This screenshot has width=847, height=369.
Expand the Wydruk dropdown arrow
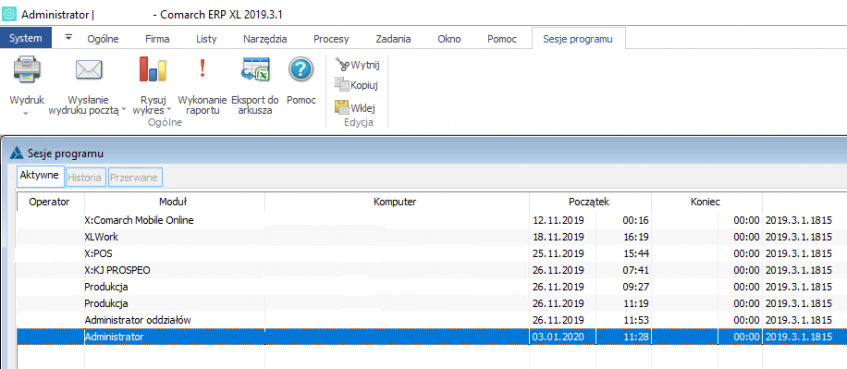[x=26, y=113]
